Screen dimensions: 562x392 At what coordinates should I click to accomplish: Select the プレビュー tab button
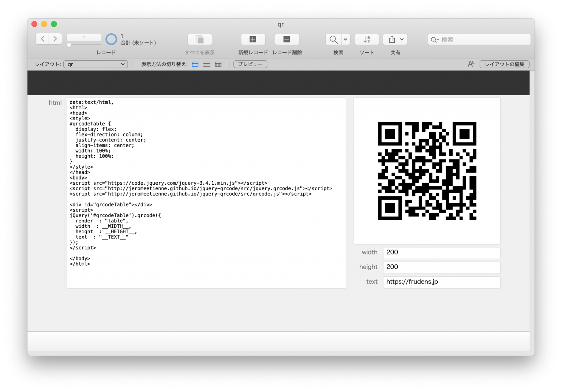pyautogui.click(x=250, y=64)
